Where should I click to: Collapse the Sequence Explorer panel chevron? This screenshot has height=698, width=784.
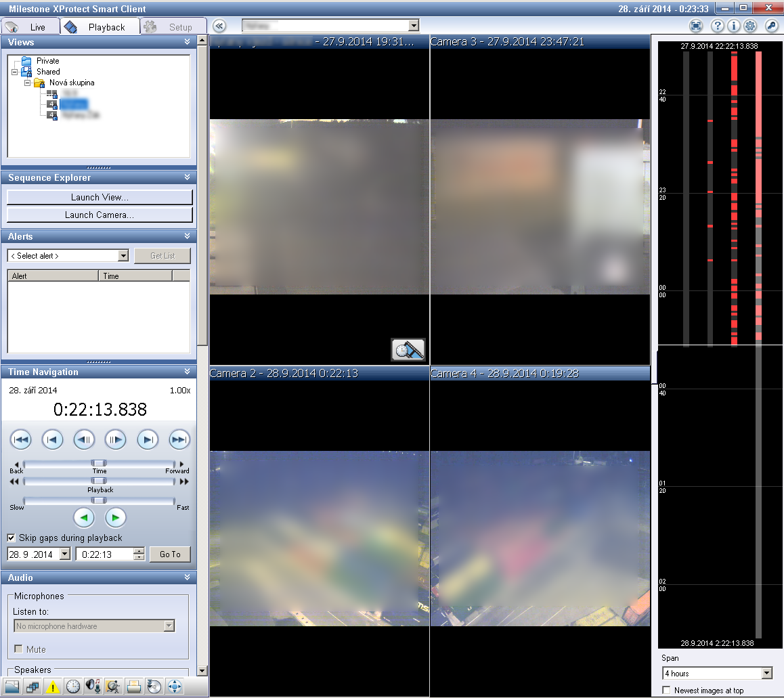point(187,177)
